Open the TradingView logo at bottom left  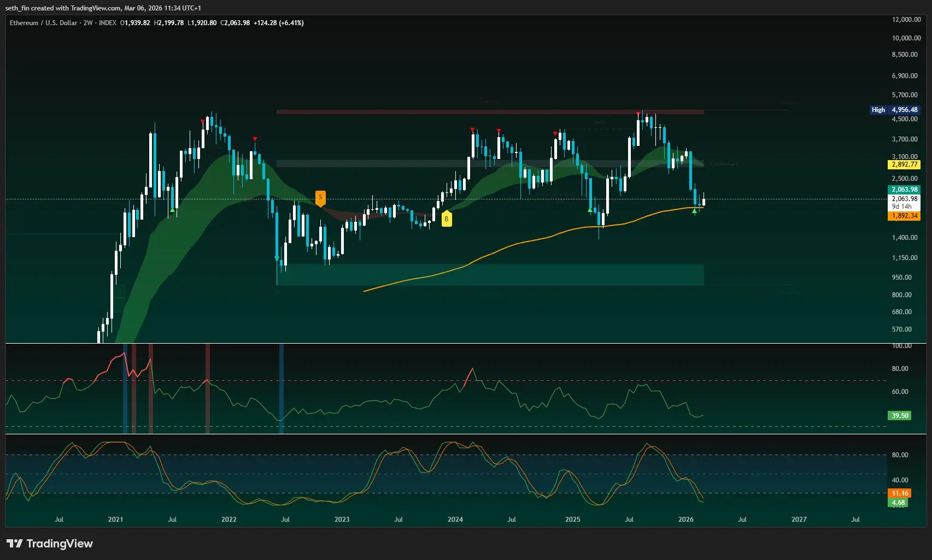point(50,544)
